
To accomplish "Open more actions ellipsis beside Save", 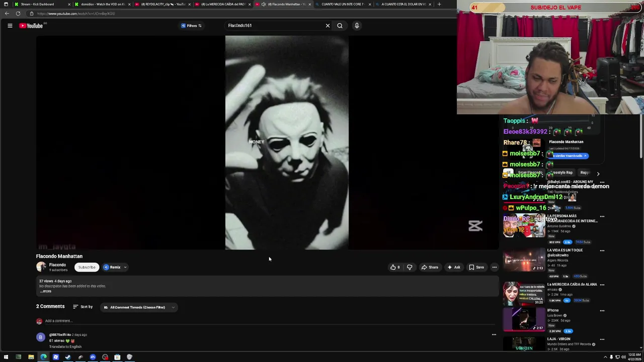I will [495, 267].
